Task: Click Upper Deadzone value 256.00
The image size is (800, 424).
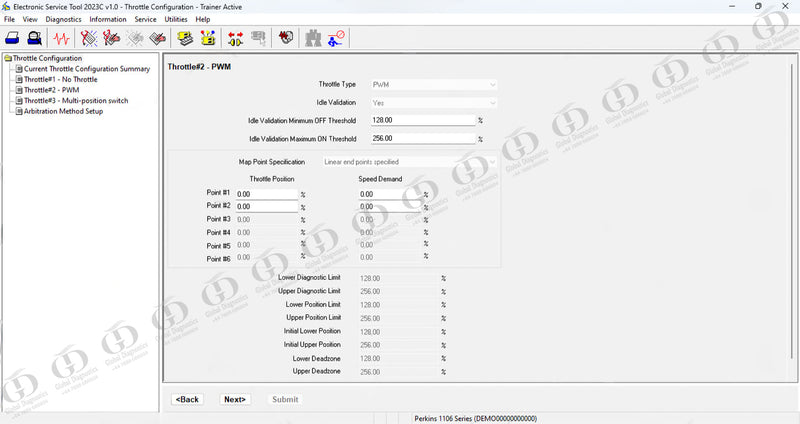Action: (x=370, y=372)
